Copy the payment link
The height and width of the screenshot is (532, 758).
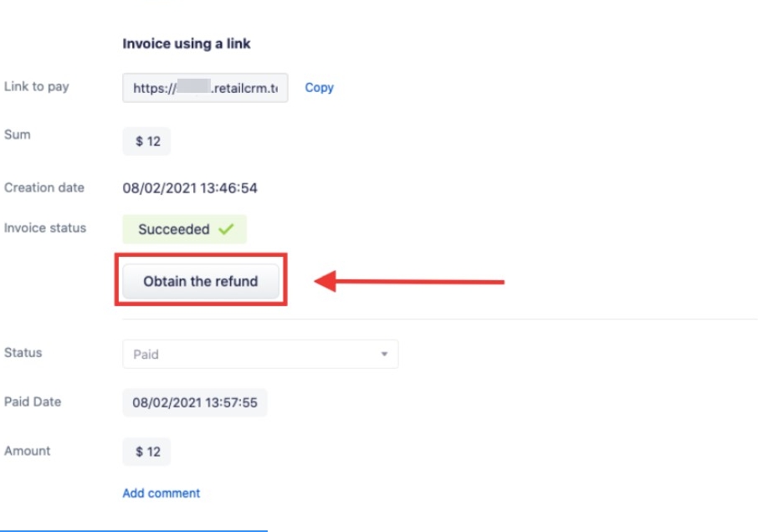[319, 88]
